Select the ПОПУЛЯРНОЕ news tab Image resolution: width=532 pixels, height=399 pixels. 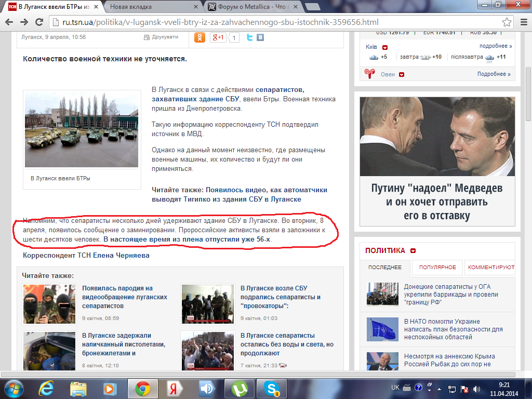[437, 267]
